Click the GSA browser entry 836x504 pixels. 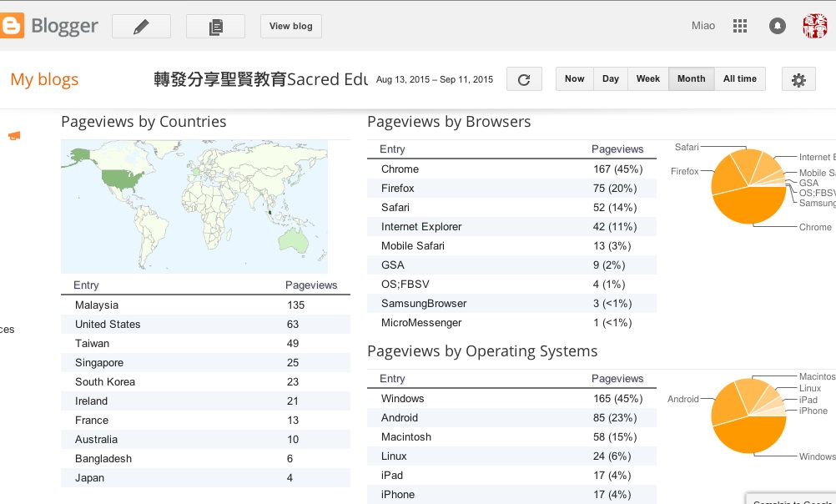tap(511, 265)
